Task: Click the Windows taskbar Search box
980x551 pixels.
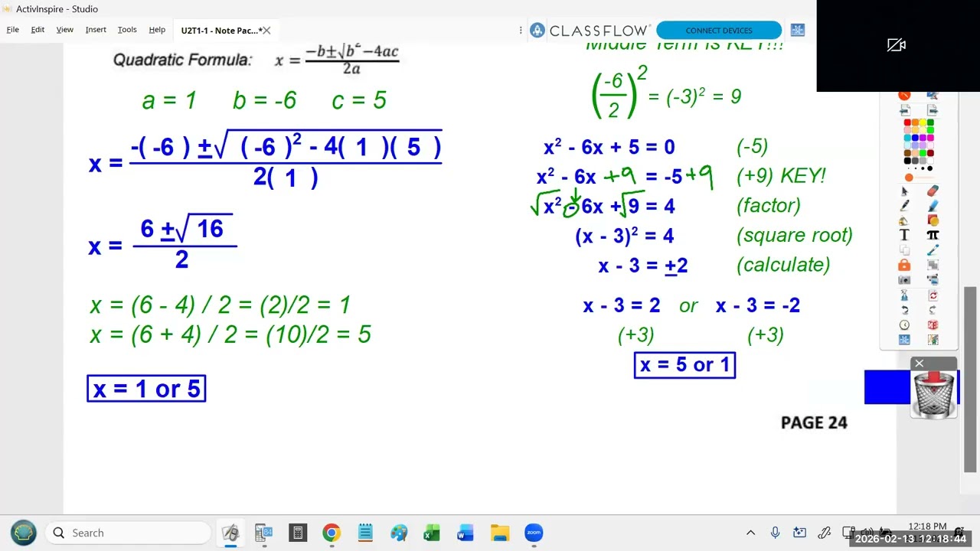Action: click(128, 533)
